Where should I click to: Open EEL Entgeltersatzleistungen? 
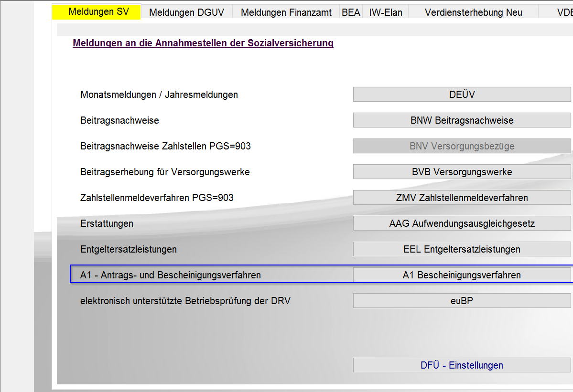click(462, 249)
